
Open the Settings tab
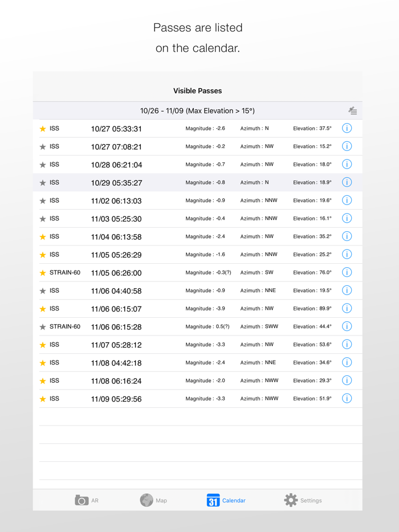(303, 500)
